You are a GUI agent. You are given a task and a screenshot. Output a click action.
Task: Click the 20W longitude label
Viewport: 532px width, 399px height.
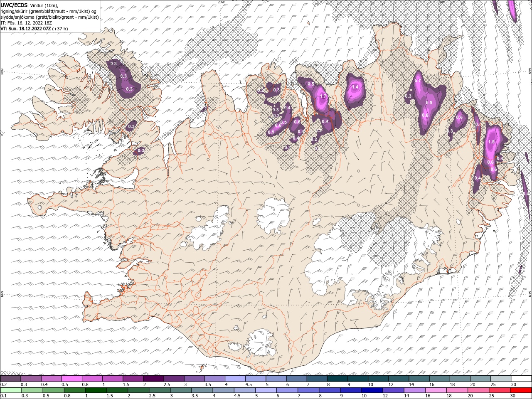coord(221,2)
